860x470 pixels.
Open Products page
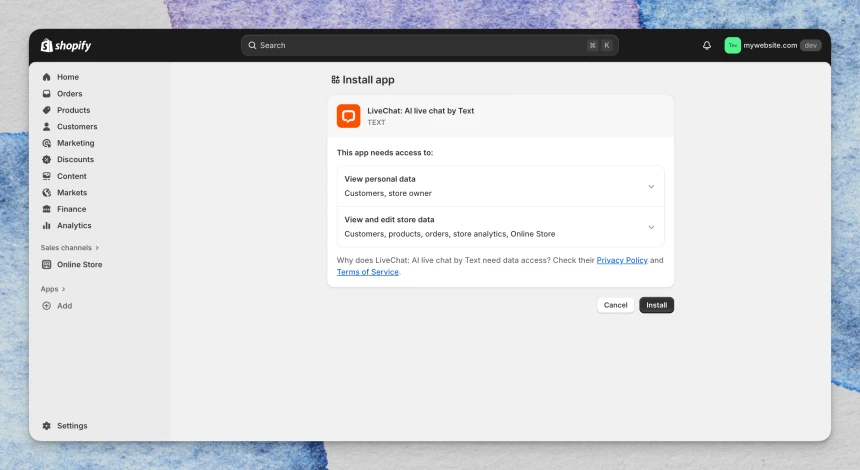(73, 110)
